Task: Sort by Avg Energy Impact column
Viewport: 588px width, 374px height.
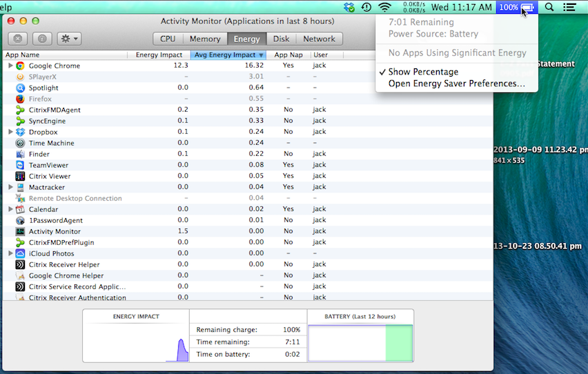Action: click(x=228, y=55)
